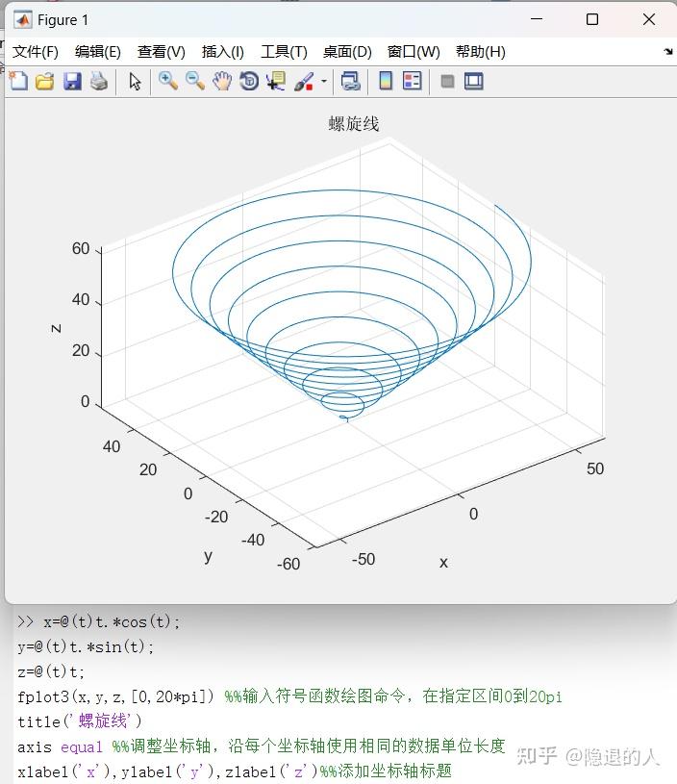Select the Brush data tool
Image resolution: width=677 pixels, height=784 pixels.
[304, 81]
